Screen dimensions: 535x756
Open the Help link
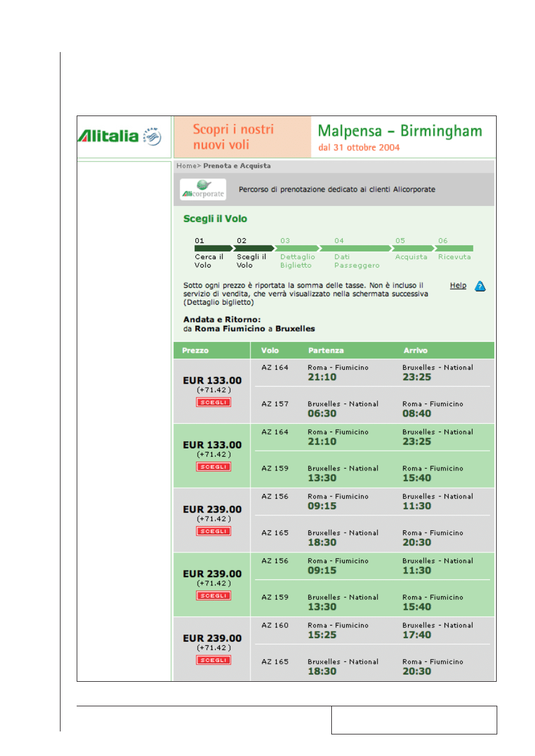click(458, 286)
